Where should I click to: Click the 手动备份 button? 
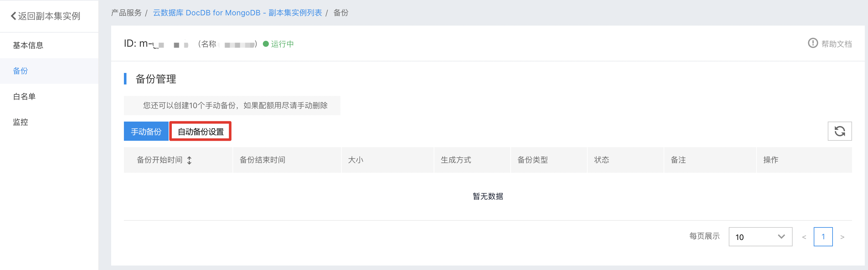[x=146, y=131]
